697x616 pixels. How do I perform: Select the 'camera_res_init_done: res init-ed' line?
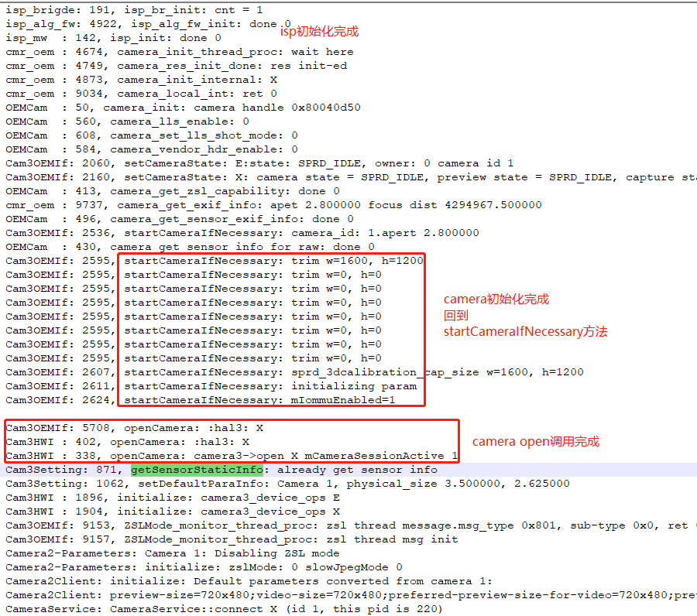coord(177,66)
